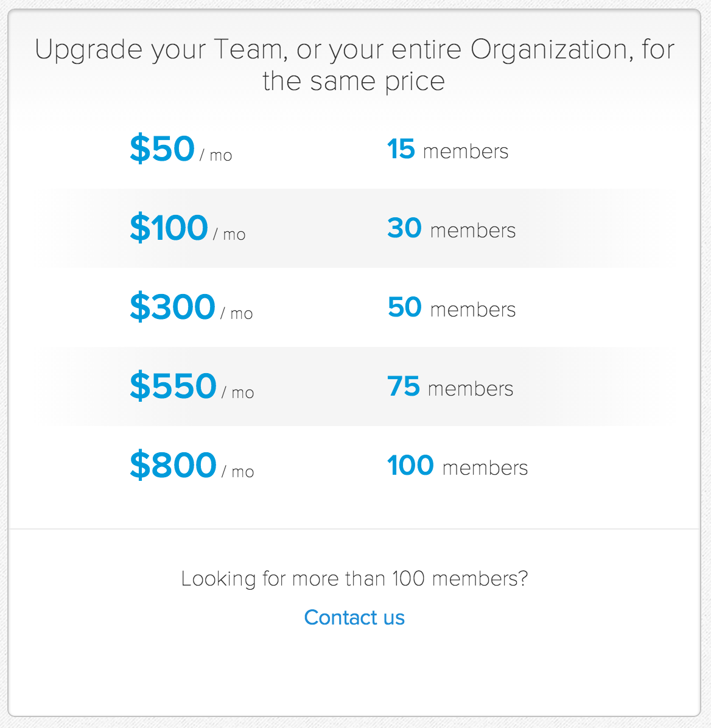Click the Upgrade your Team heading
The image size is (711, 728).
pyautogui.click(x=354, y=65)
